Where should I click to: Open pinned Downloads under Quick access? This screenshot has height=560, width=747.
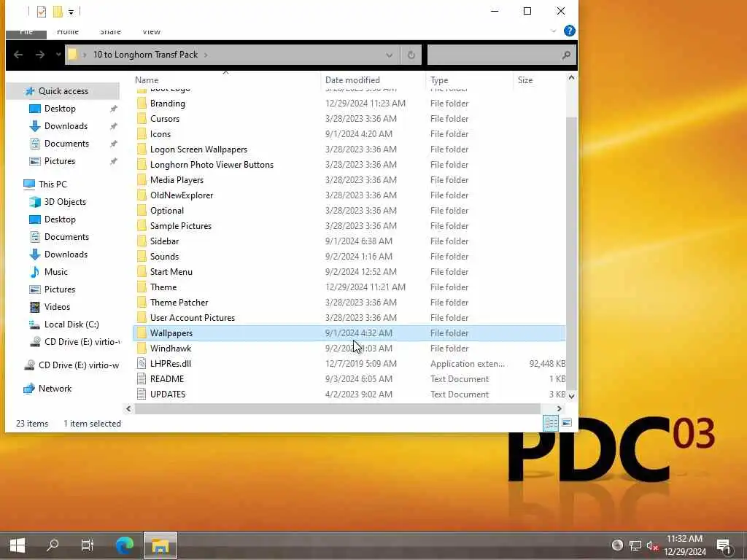coord(66,126)
